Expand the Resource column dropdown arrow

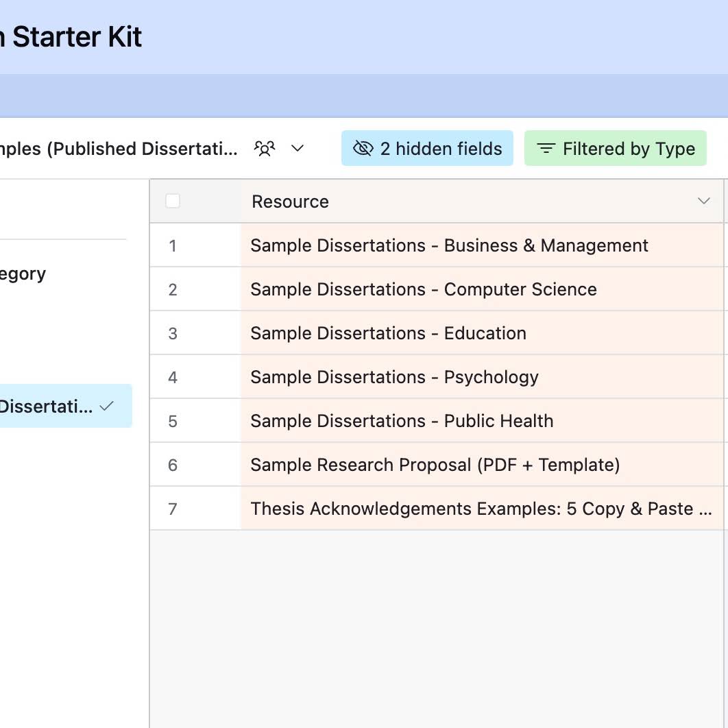[x=704, y=201]
